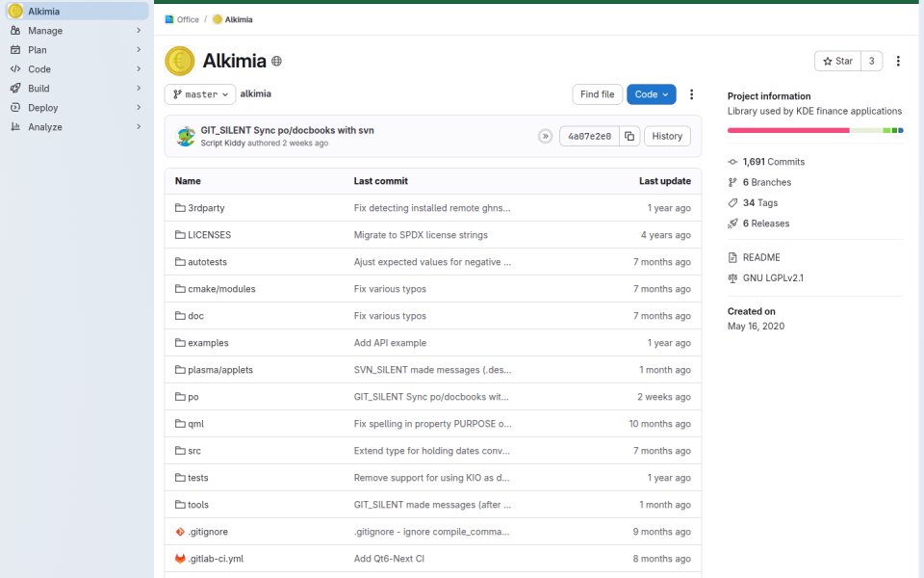The width and height of the screenshot is (924, 578).
Task: Open the GNU LGPLv2.1 license link
Action: (773, 277)
